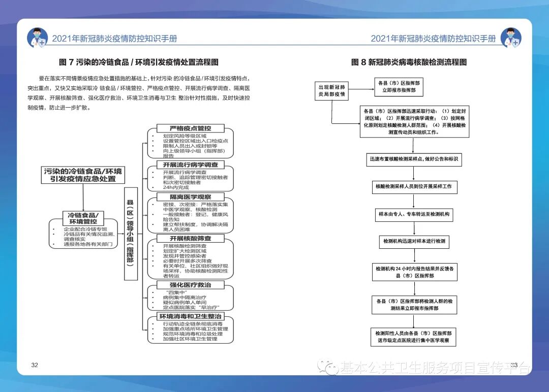The image size is (549, 392).
Task: Select the 隔离医学观察 heading box
Action: pyautogui.click(x=190, y=197)
